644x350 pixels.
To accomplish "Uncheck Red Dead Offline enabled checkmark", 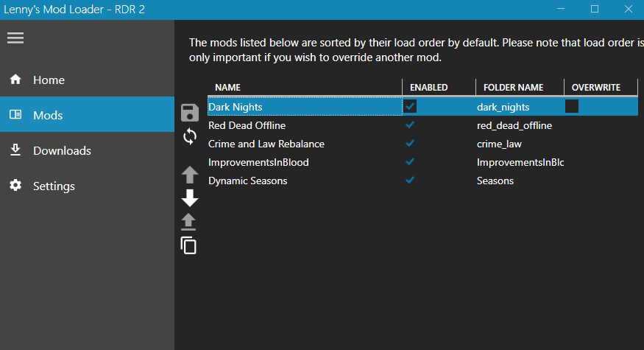I will 410,125.
